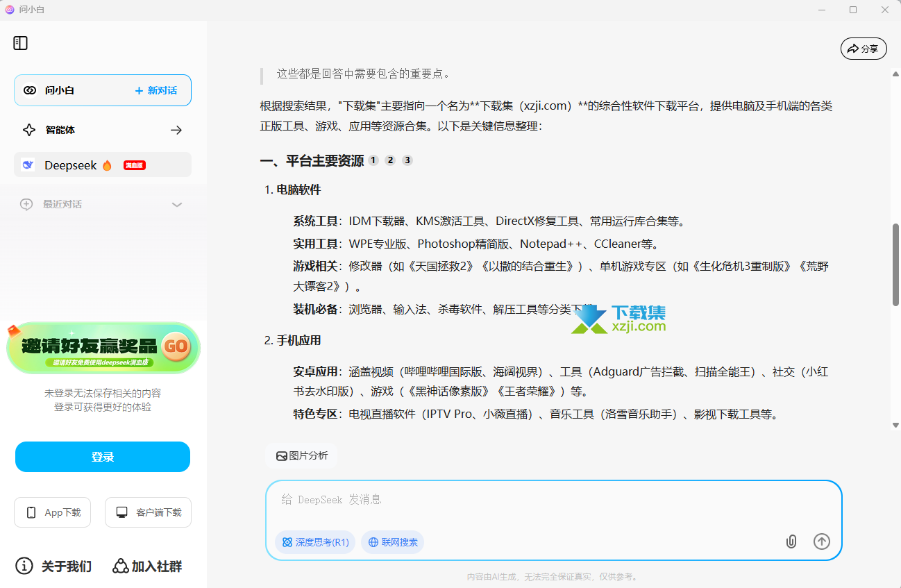Screen dimensions: 901x588
Task: Open citation reference number 1
Action: pos(373,160)
